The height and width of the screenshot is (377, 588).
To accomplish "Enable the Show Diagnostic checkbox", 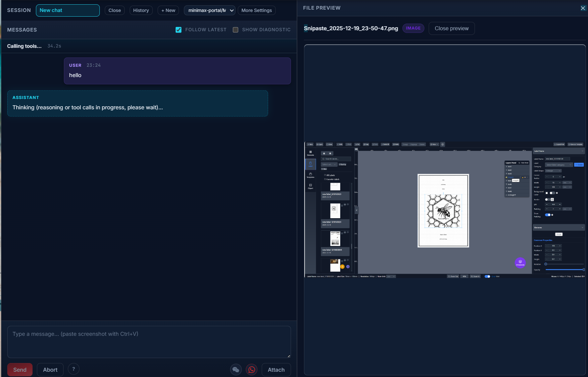I will (x=235, y=30).
